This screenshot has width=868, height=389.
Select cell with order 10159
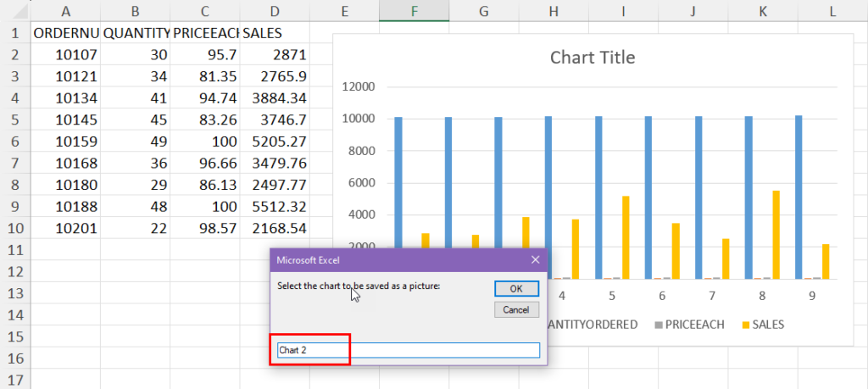coord(66,142)
